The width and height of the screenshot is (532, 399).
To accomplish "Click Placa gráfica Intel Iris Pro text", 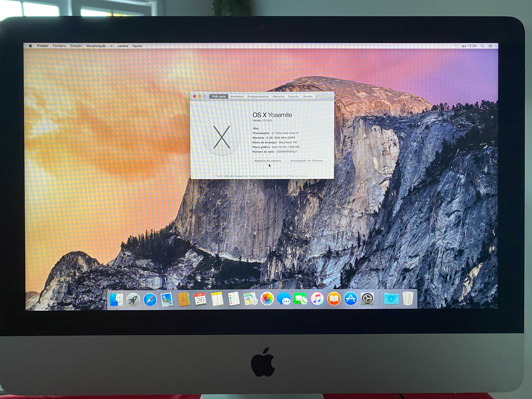I will click(x=276, y=147).
